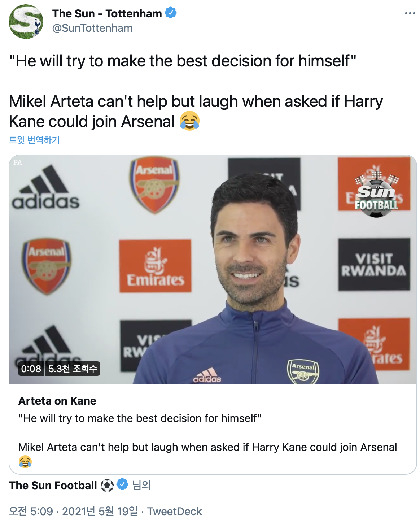Click laughing emoji after "join Arsenal" in tweet

[x=189, y=121]
